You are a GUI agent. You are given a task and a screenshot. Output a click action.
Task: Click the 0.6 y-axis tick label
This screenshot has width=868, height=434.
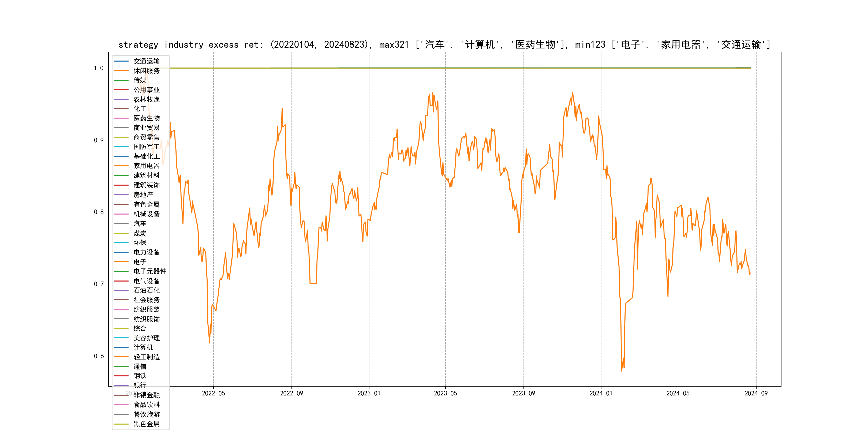click(x=99, y=356)
